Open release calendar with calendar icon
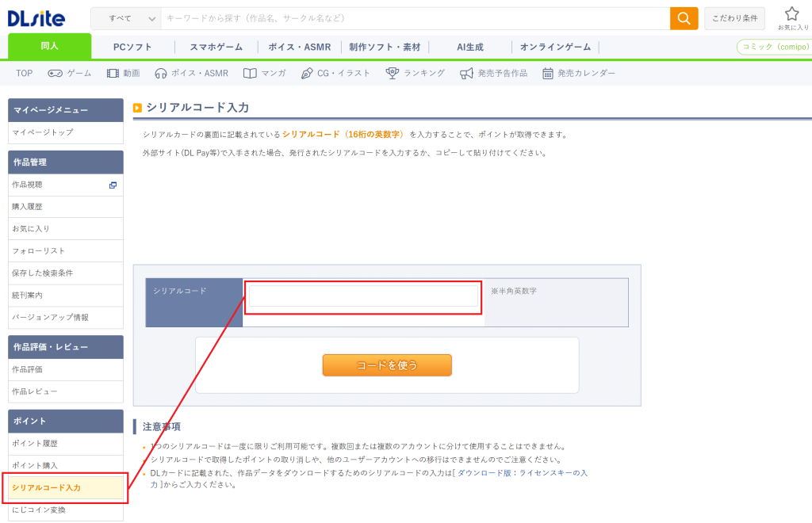Screen dimensions: 812x523 578,73
